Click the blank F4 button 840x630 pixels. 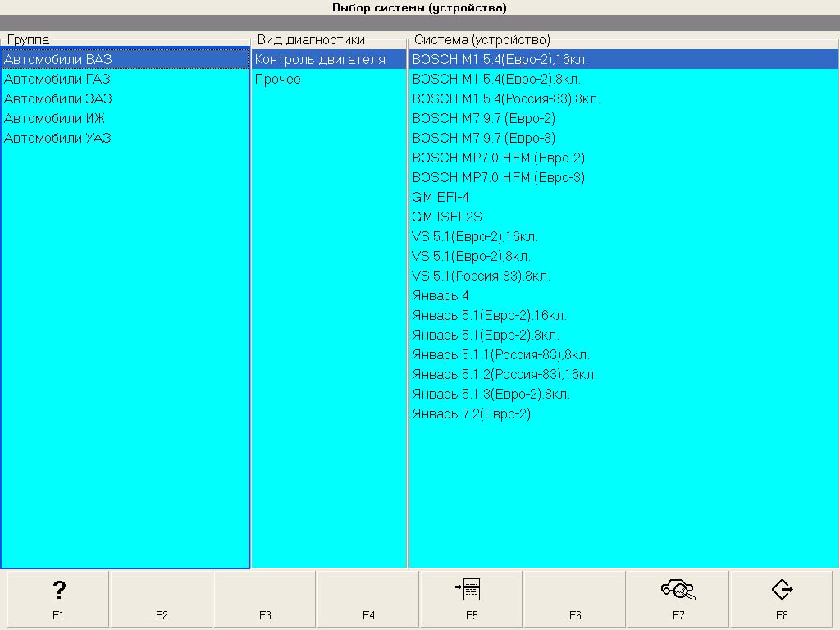pyautogui.click(x=368, y=599)
